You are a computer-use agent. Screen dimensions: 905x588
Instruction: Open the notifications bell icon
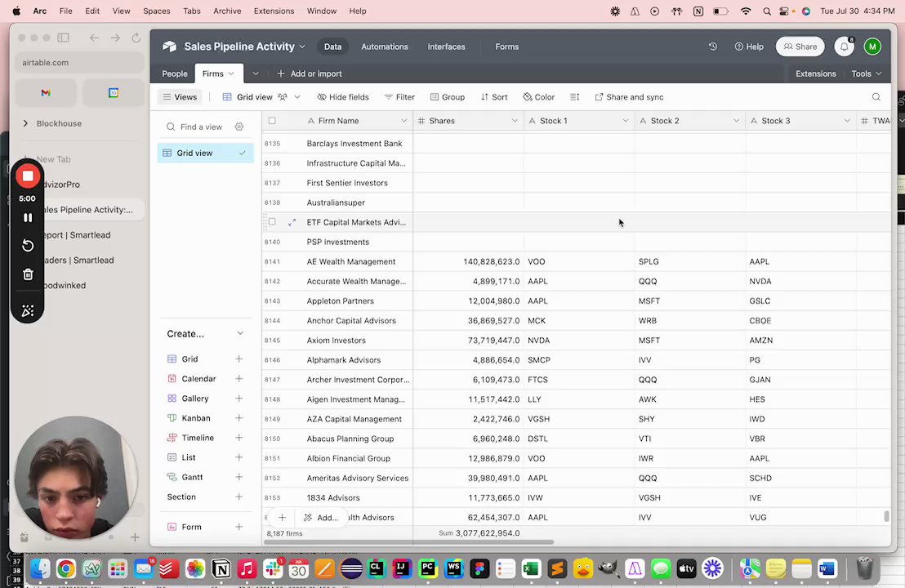(x=844, y=47)
